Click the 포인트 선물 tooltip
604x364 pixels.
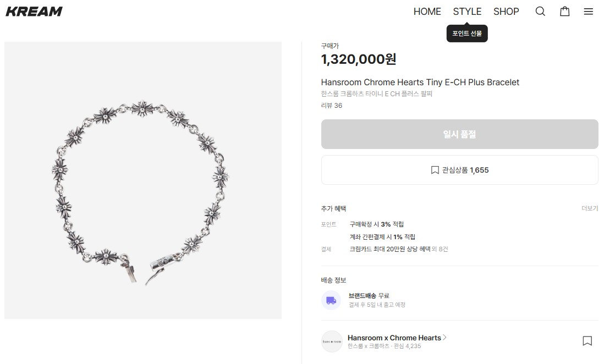(x=466, y=34)
